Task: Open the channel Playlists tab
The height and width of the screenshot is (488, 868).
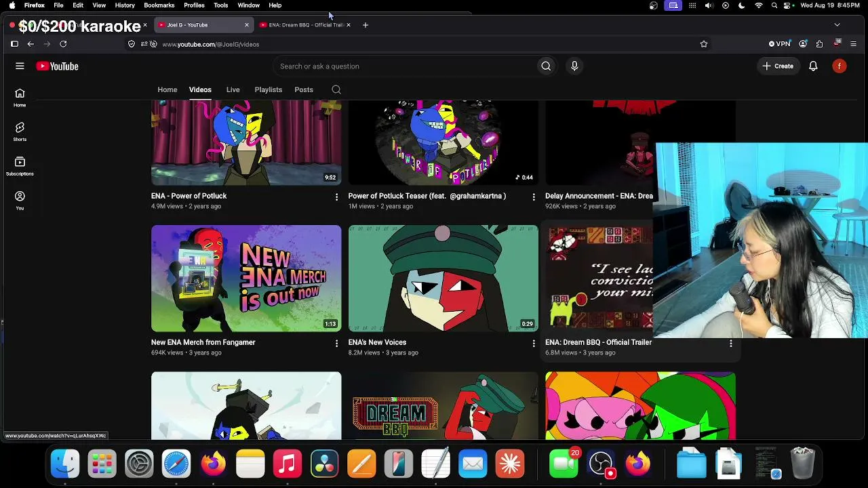Action: coord(269,89)
